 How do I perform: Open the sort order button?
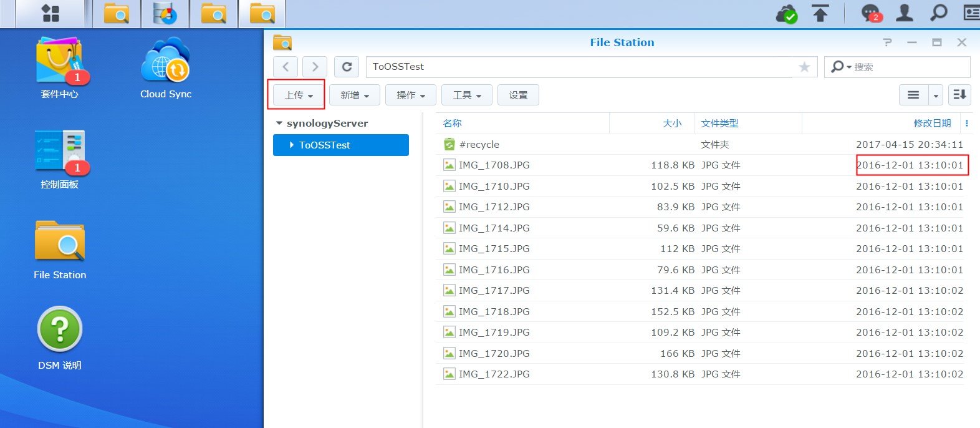coord(959,95)
